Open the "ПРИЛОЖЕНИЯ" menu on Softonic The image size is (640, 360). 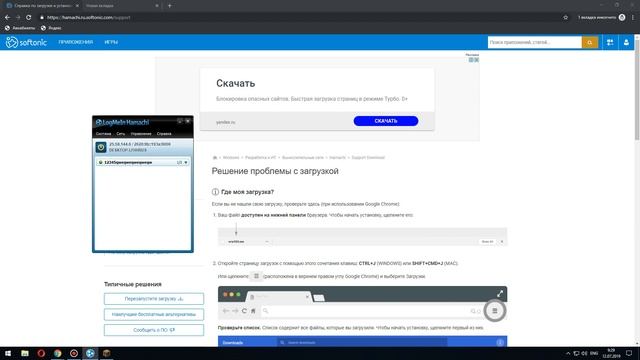[x=76, y=42]
